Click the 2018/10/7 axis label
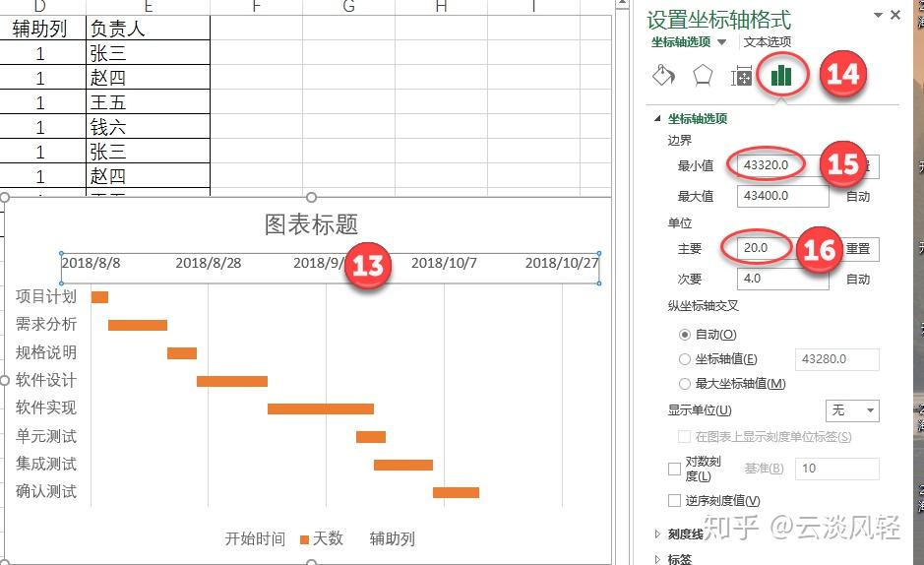 click(x=444, y=263)
